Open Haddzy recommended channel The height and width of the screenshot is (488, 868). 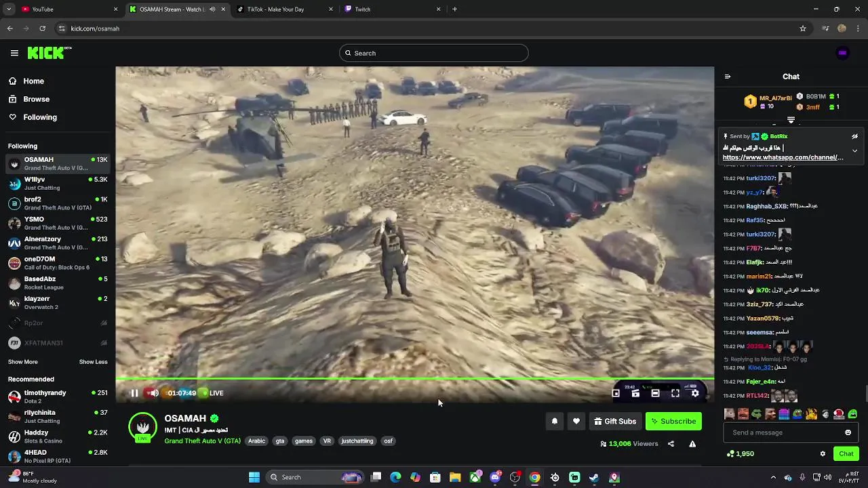pos(58,436)
